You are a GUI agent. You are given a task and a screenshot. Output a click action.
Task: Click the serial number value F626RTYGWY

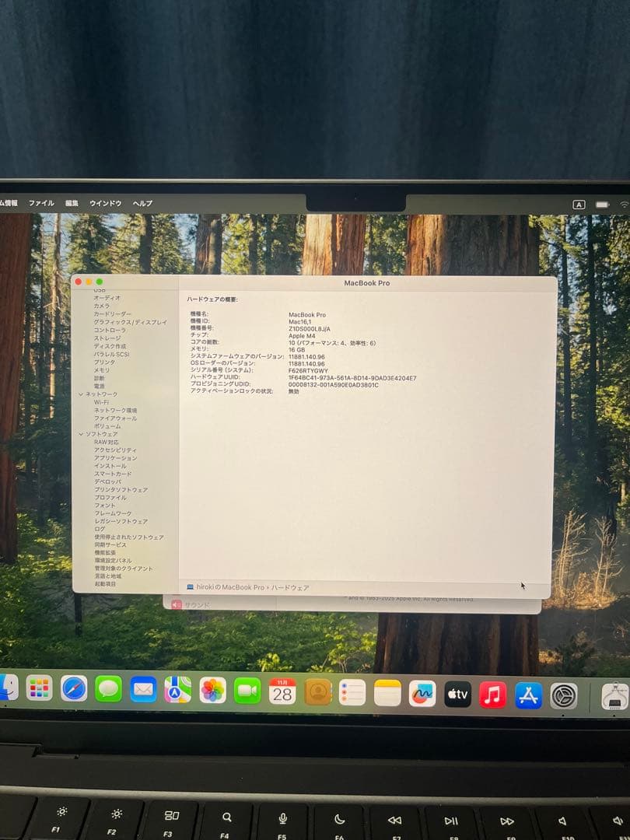point(309,371)
